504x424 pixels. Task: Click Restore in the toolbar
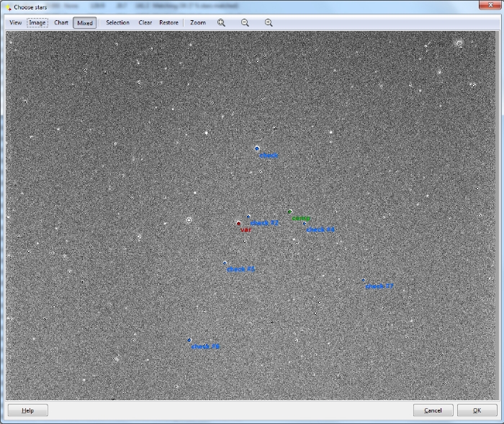point(168,22)
